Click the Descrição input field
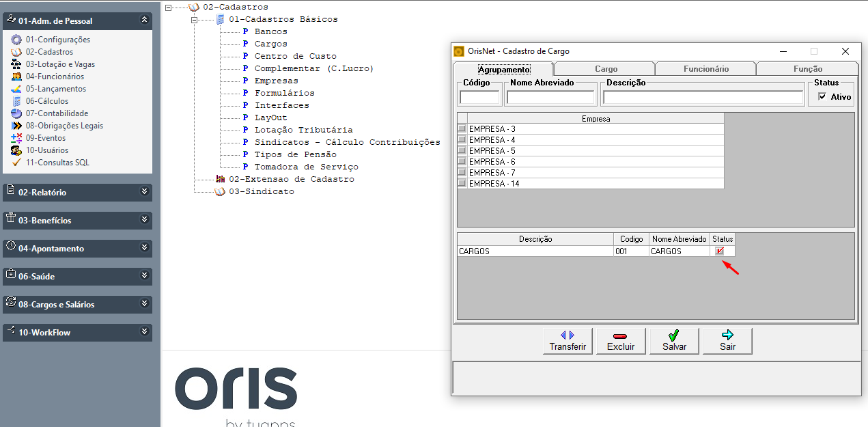 point(703,97)
